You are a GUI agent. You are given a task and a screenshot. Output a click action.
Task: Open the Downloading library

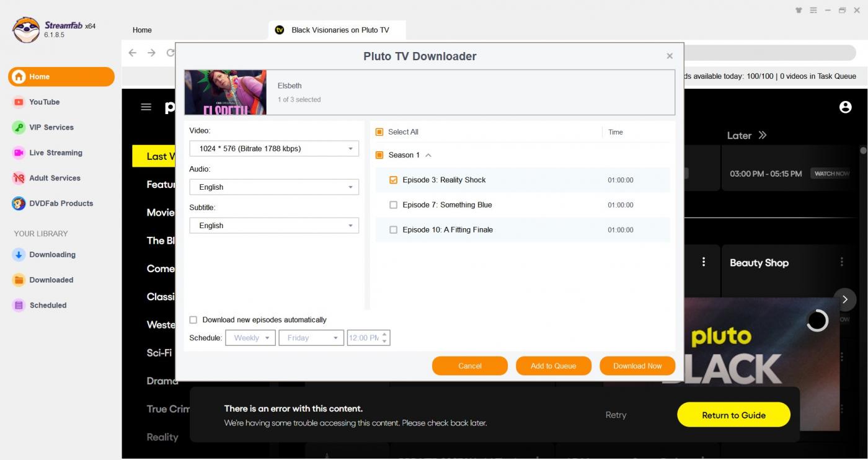52,255
